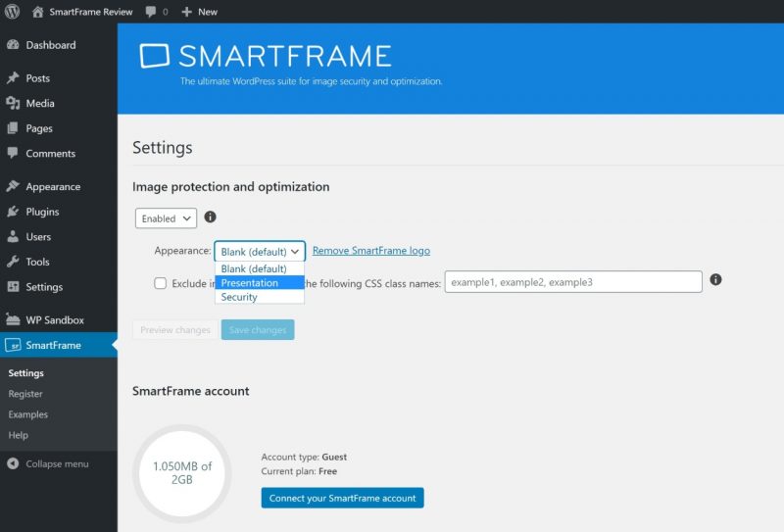Viewport: 784px width, 532px height.
Task: Click Connect your SmartFrame account button
Action: pyautogui.click(x=342, y=498)
